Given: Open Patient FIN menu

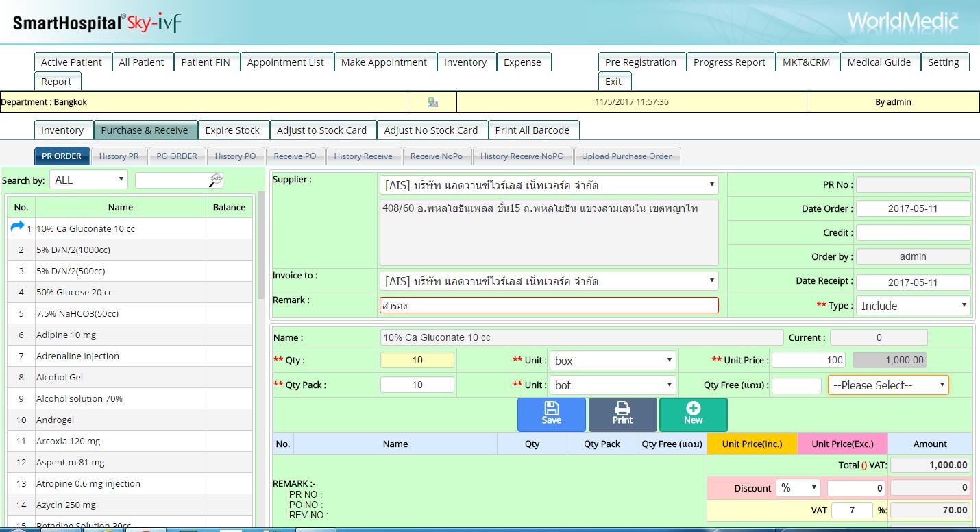Looking at the screenshot, I should pyautogui.click(x=206, y=62).
